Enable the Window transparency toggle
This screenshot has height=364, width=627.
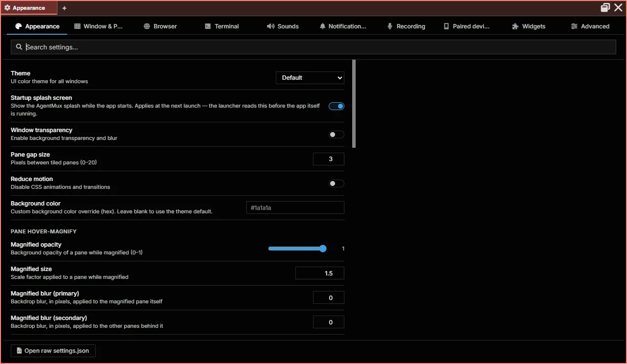(337, 135)
